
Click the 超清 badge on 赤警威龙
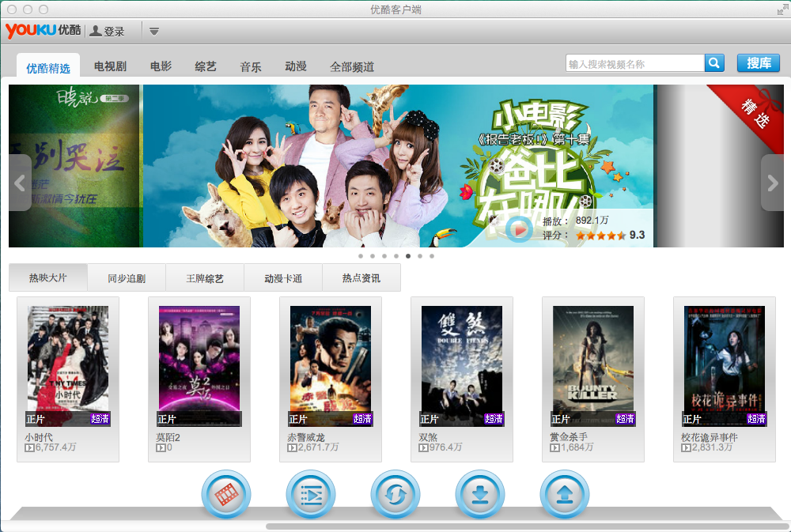click(362, 418)
